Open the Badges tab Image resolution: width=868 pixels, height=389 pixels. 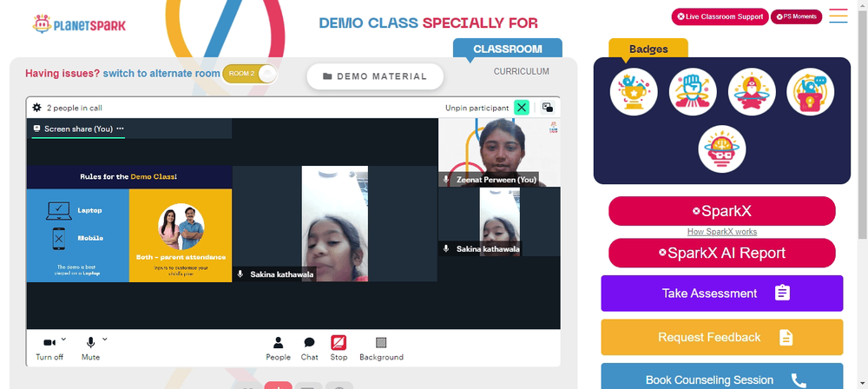coord(648,49)
